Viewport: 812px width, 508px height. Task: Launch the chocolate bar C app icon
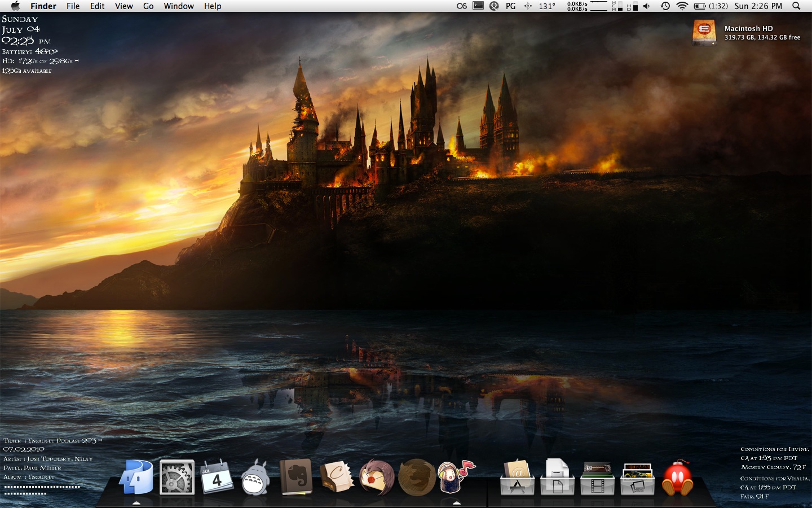pos(337,477)
